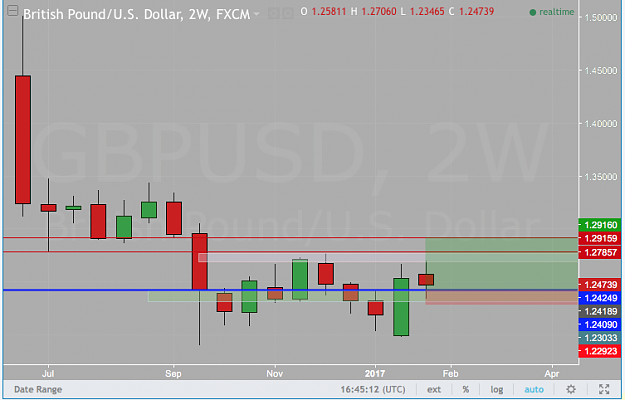
Task: Click the 2017 label on time axis
Action: tap(375, 374)
